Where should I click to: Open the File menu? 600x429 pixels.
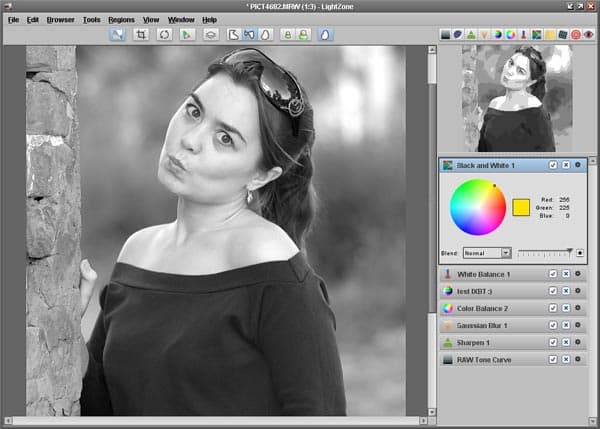(x=13, y=20)
